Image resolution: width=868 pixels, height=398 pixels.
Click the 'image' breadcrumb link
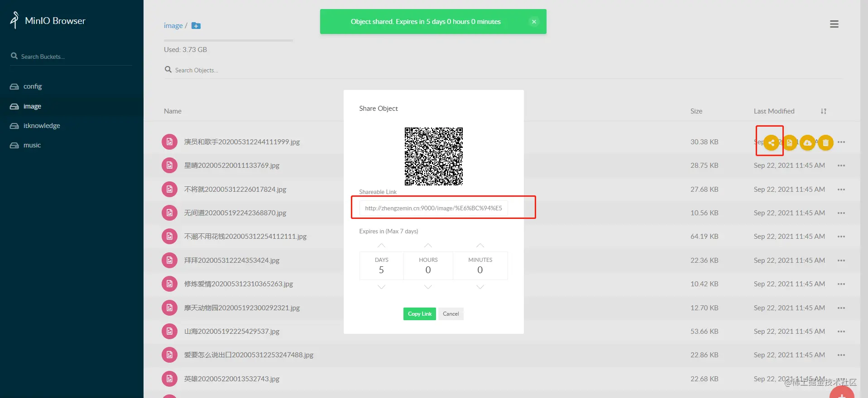pyautogui.click(x=173, y=26)
